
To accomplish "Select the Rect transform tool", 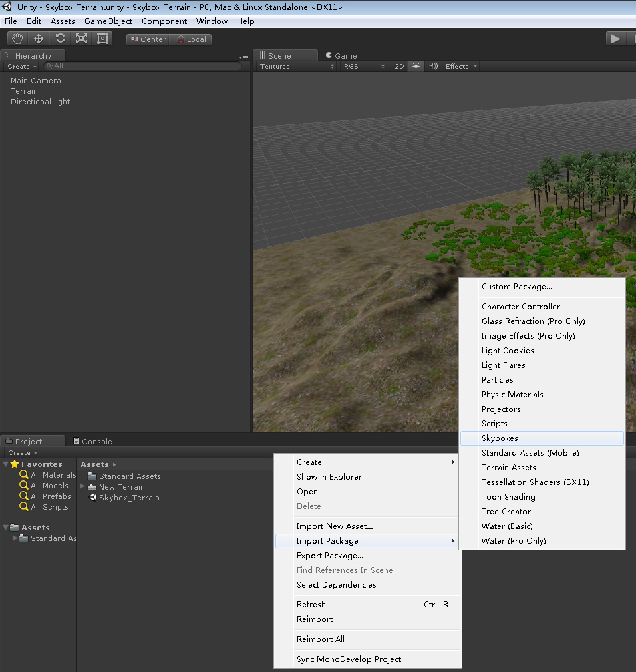I will pos(102,39).
